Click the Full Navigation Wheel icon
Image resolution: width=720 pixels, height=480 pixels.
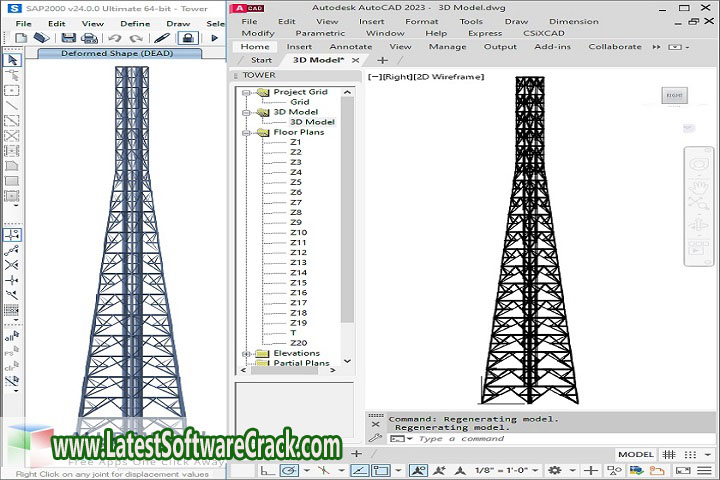click(698, 164)
